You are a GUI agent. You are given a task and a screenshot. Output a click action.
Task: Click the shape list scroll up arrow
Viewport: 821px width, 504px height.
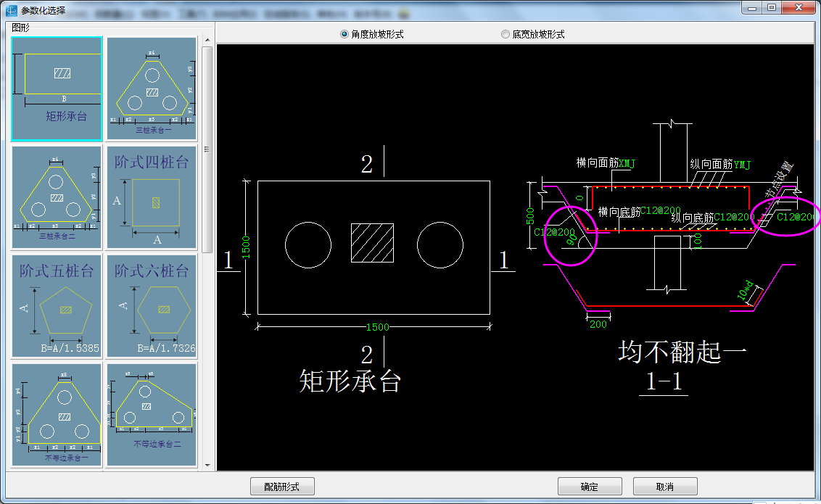pyautogui.click(x=207, y=40)
